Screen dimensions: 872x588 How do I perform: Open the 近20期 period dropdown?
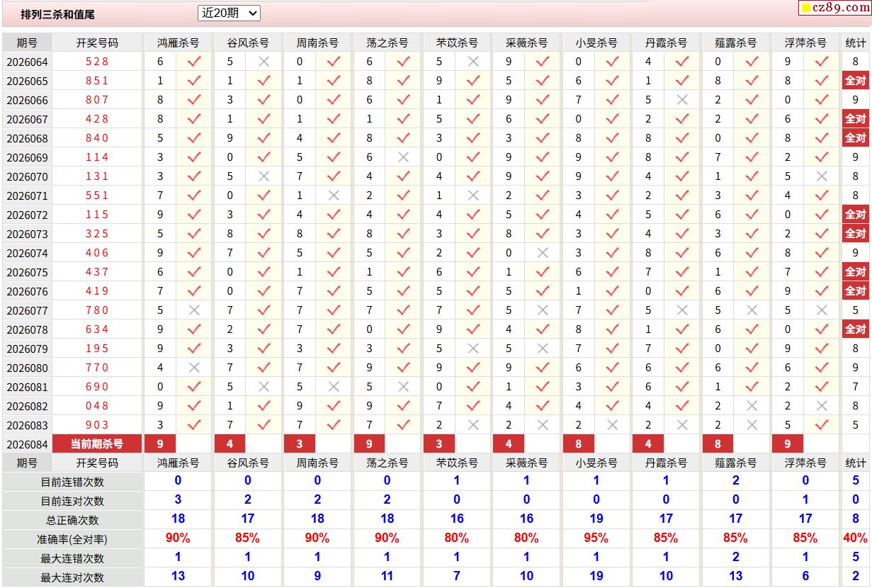coord(229,13)
